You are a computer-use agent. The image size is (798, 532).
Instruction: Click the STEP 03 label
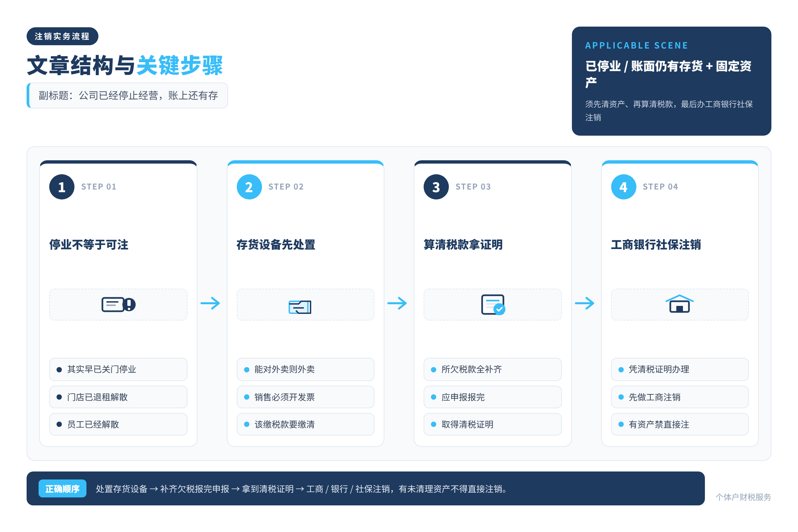pos(473,187)
